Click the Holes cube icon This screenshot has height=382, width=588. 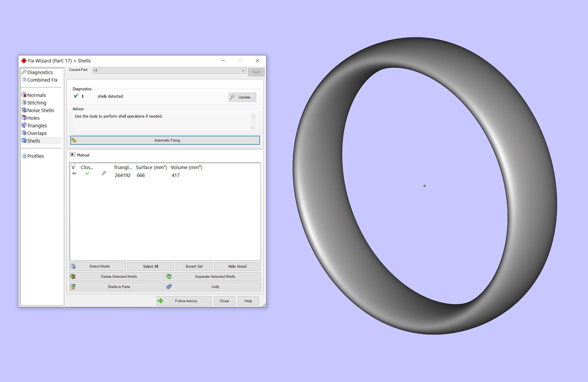[x=24, y=118]
